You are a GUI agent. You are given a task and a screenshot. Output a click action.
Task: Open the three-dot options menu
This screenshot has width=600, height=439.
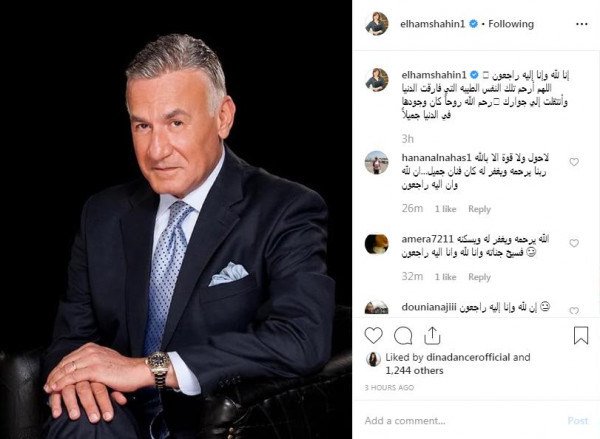582,24
